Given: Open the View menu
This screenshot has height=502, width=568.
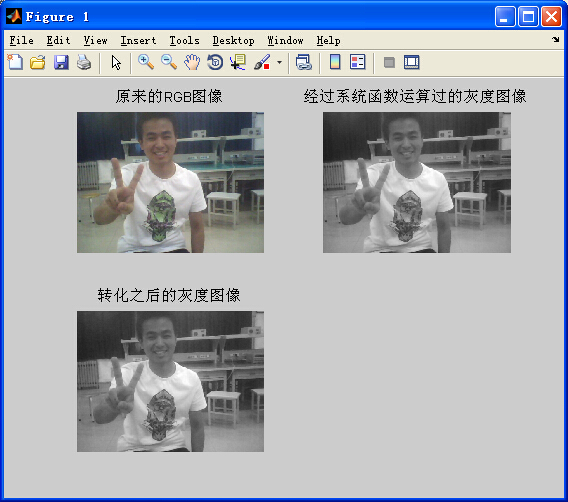Looking at the screenshot, I should click(x=95, y=40).
